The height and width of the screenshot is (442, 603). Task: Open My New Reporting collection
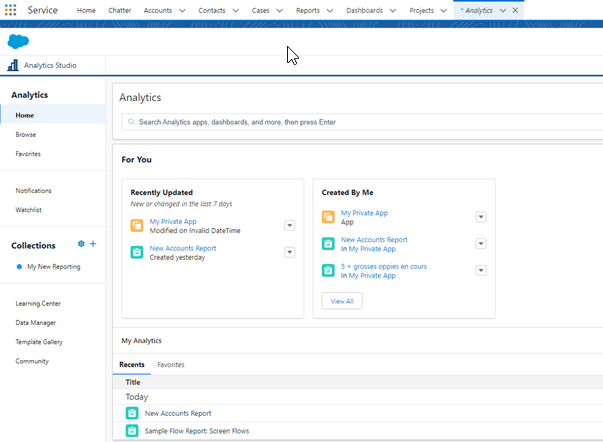(x=54, y=267)
